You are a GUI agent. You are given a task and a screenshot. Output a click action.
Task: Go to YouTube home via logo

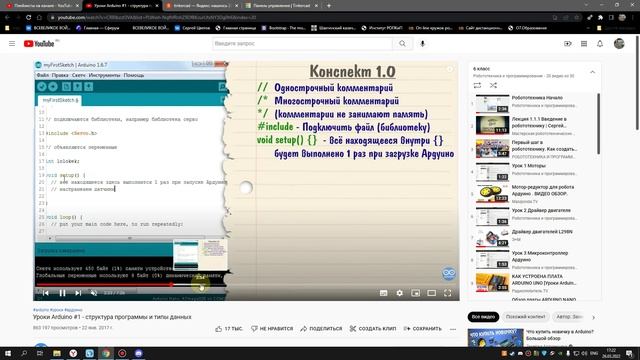[39, 44]
